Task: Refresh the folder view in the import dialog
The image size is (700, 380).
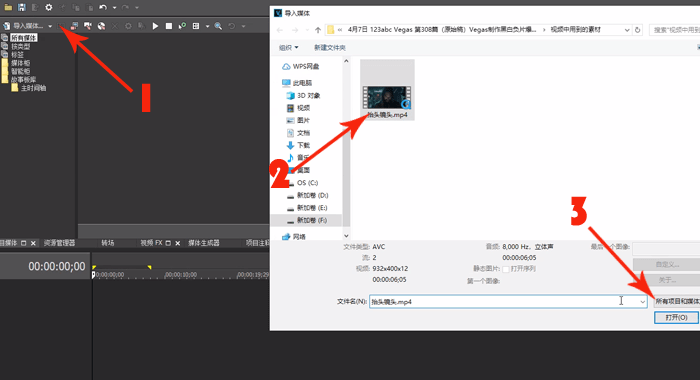Action: coord(638,30)
